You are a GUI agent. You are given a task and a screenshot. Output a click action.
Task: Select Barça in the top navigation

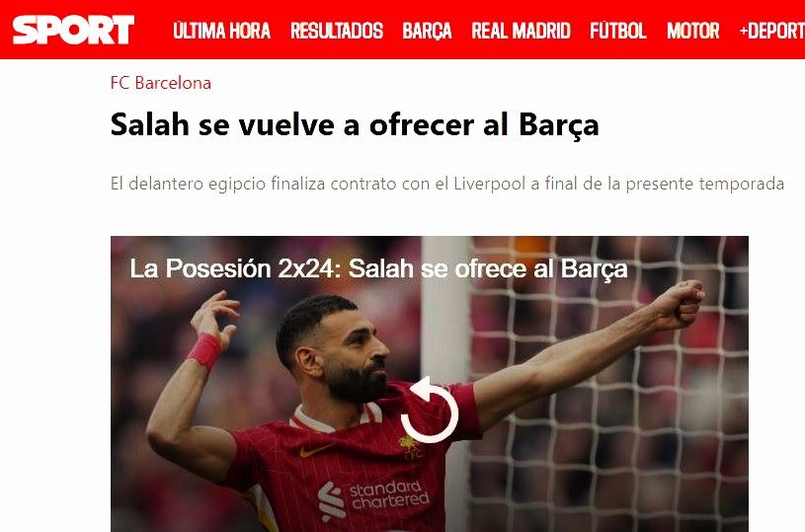click(x=427, y=31)
